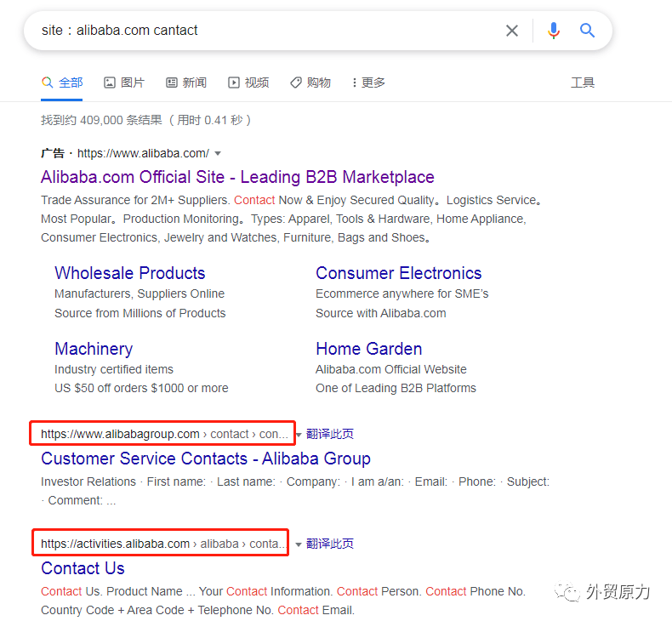672x621 pixels.
Task: Click the newspaper icon beside 新闻
Action: [x=172, y=83]
